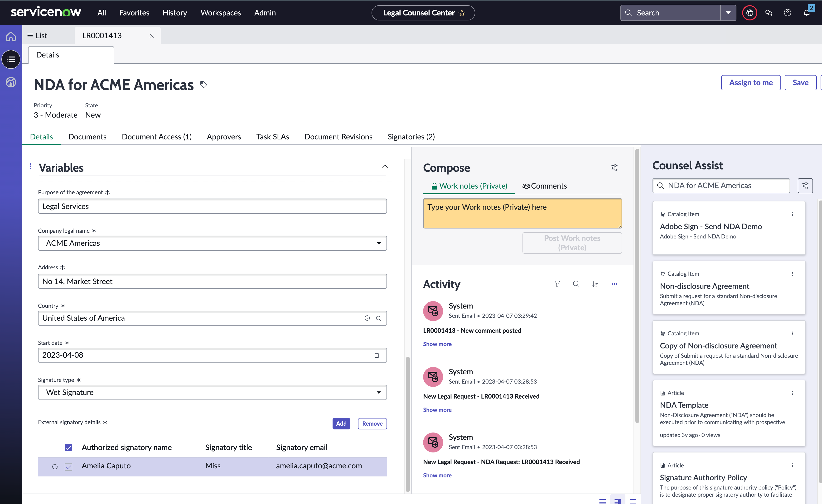Add an external signatory
The image size is (822, 504).
click(x=341, y=424)
